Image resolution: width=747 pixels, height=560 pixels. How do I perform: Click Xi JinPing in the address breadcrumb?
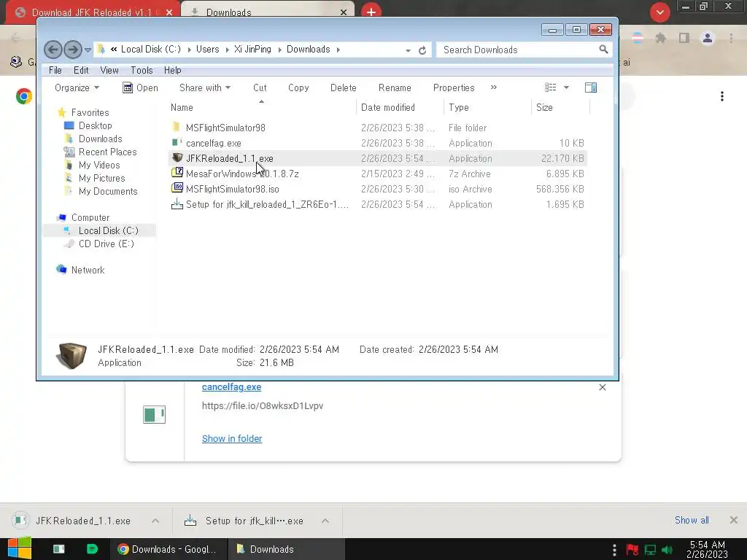point(252,50)
